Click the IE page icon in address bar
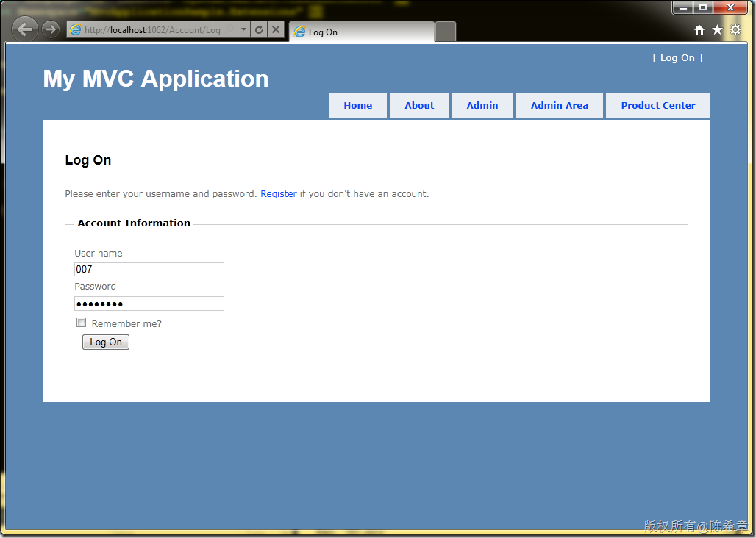This screenshot has width=756, height=538. pyautogui.click(x=75, y=30)
